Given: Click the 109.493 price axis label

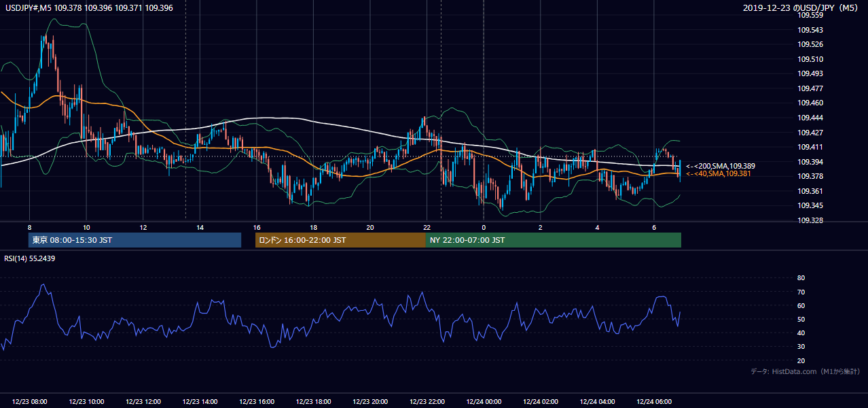Looking at the screenshot, I should click(810, 73).
